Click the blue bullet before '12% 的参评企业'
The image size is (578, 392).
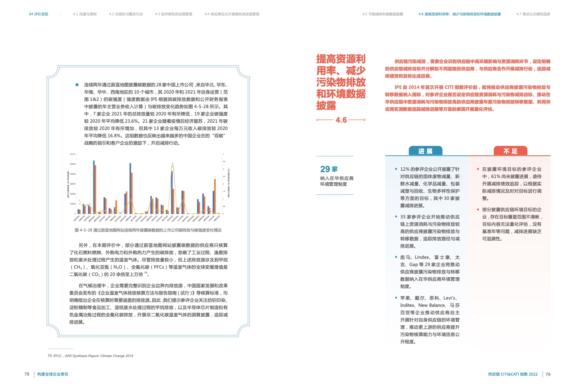[396, 169]
